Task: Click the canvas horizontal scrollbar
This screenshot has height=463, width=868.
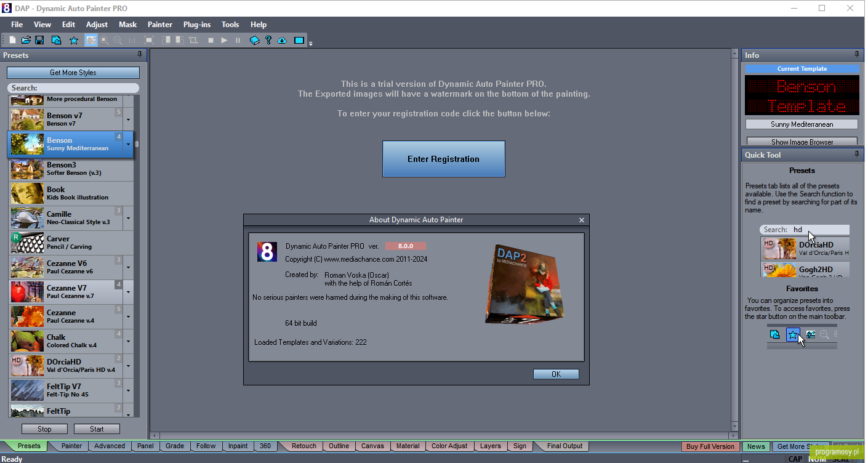Action: pos(443,435)
